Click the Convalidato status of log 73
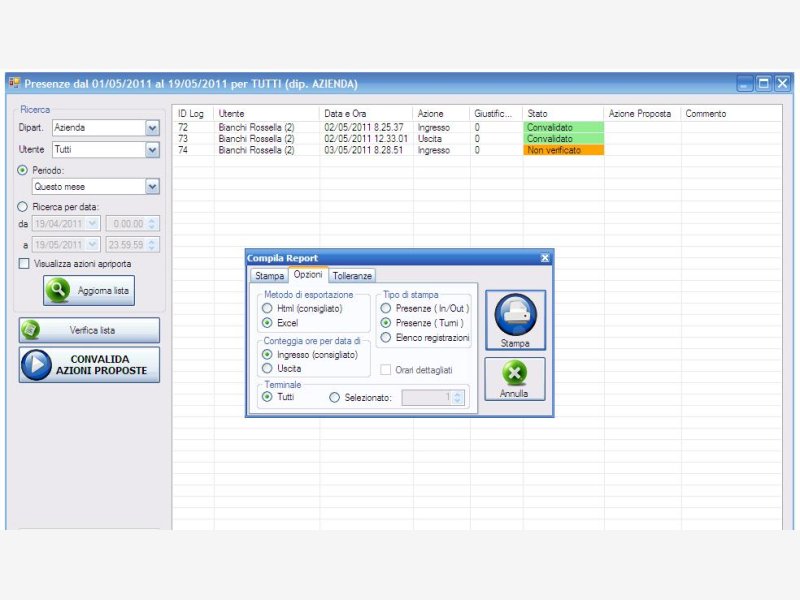This screenshot has width=800, height=600. [563, 138]
